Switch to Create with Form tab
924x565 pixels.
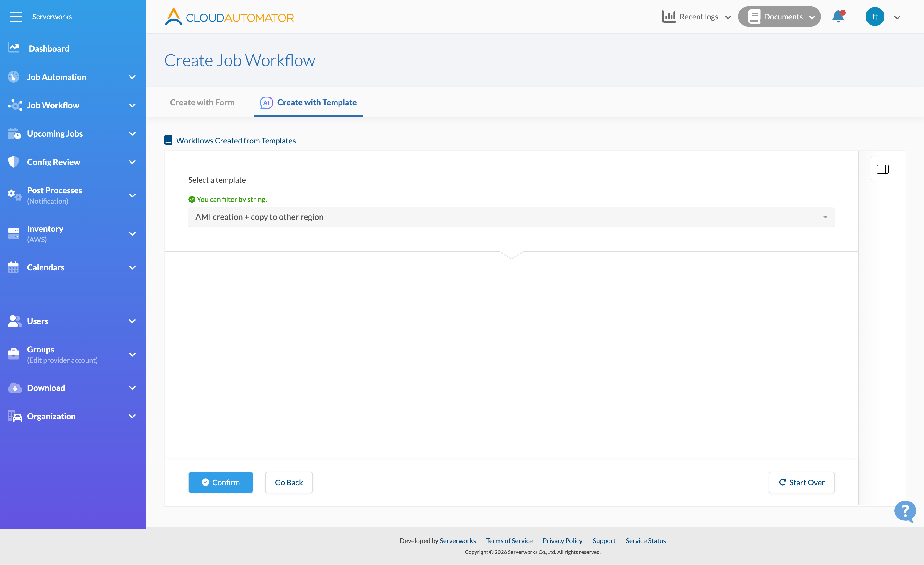pyautogui.click(x=202, y=102)
